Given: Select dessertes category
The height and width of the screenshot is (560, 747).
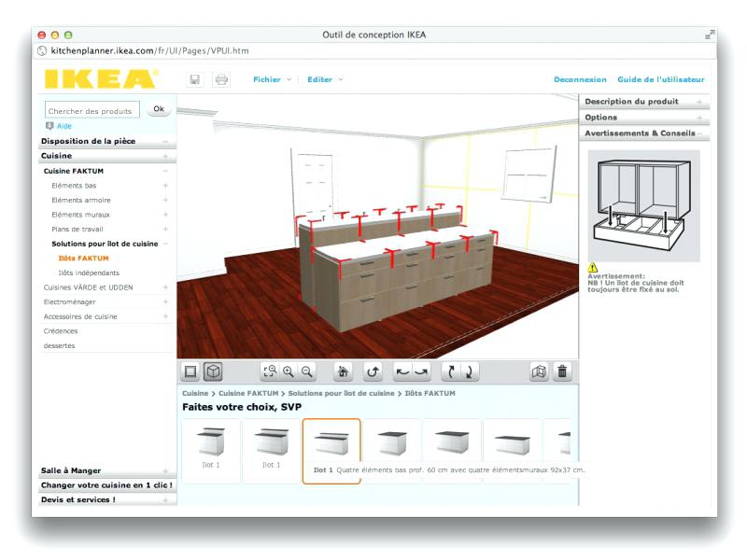Looking at the screenshot, I should [x=59, y=345].
